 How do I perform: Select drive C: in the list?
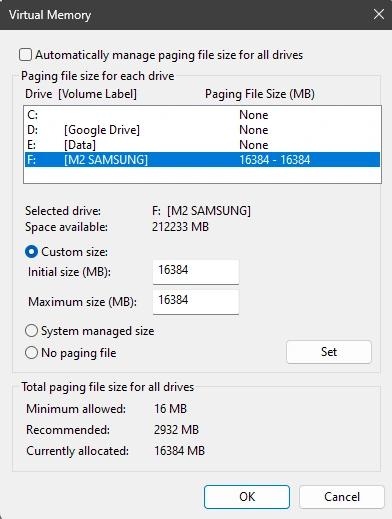tap(202, 115)
